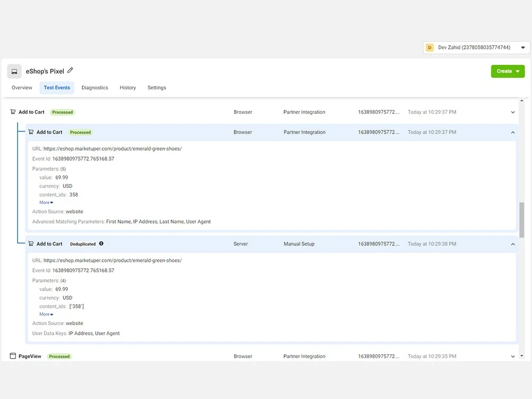Image resolution: width=532 pixels, height=399 pixels.
Task: Click the eShop's Pixel title
Action: click(45, 71)
